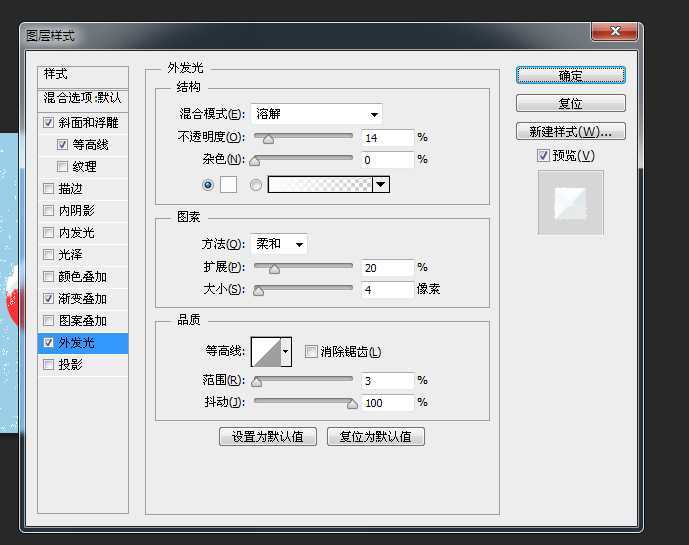Open the 方法 dropdown list
Viewport: 689px width, 545px height.
point(279,244)
